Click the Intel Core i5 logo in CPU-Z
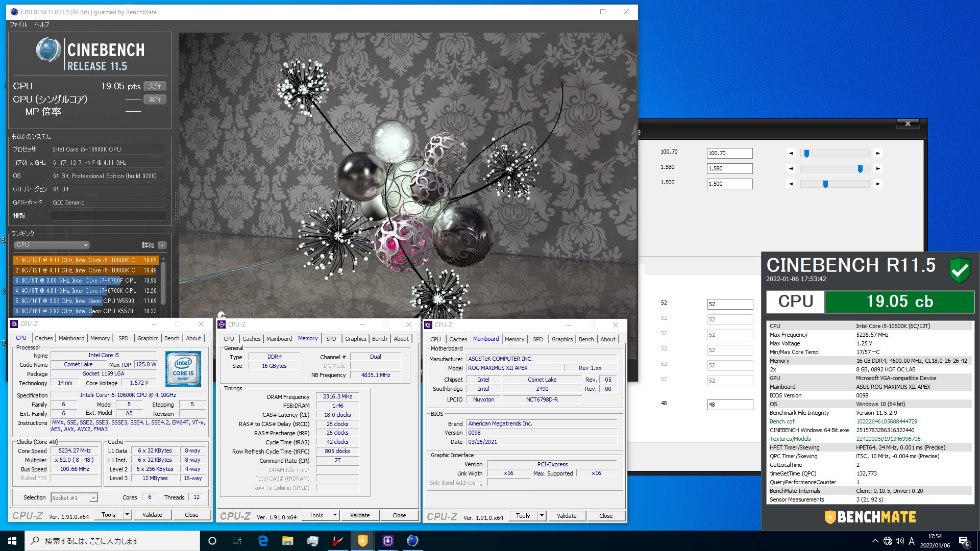Screen dimensions: 980x551 pos(183,368)
